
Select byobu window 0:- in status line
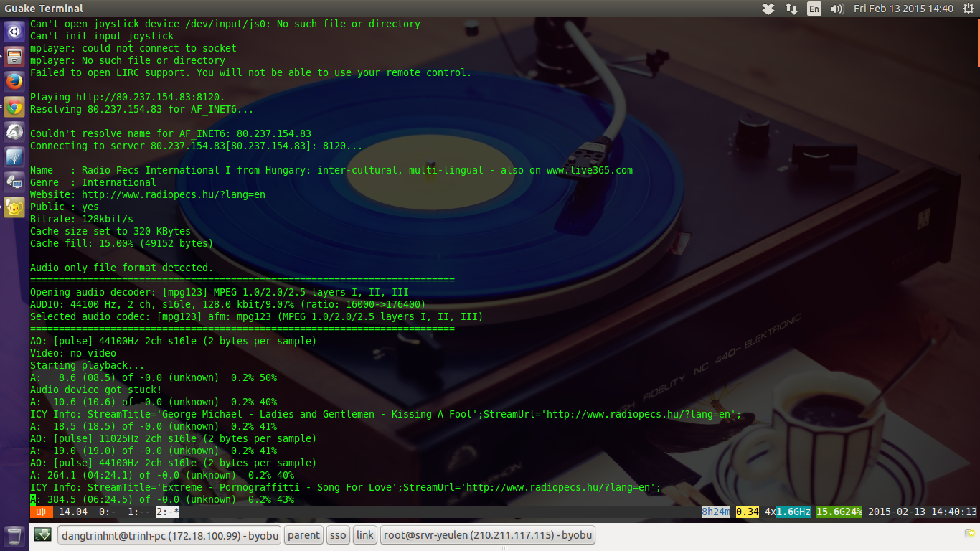coord(108,512)
